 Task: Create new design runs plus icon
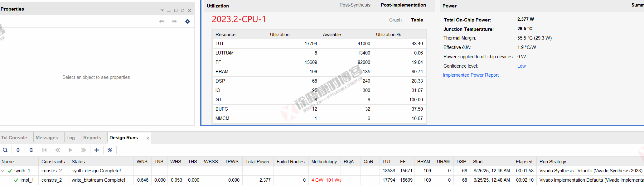point(97,150)
